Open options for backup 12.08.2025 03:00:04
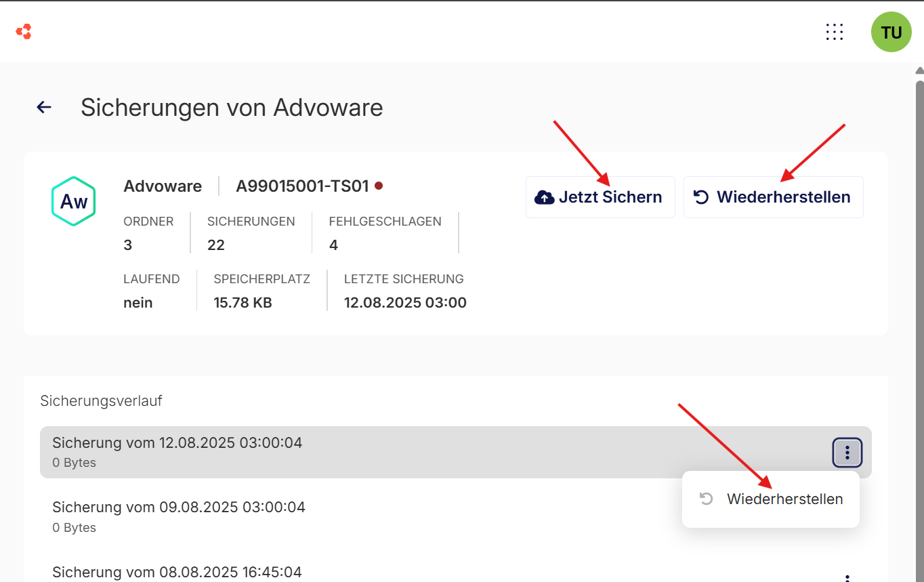The height and width of the screenshot is (582, 924). (847, 453)
